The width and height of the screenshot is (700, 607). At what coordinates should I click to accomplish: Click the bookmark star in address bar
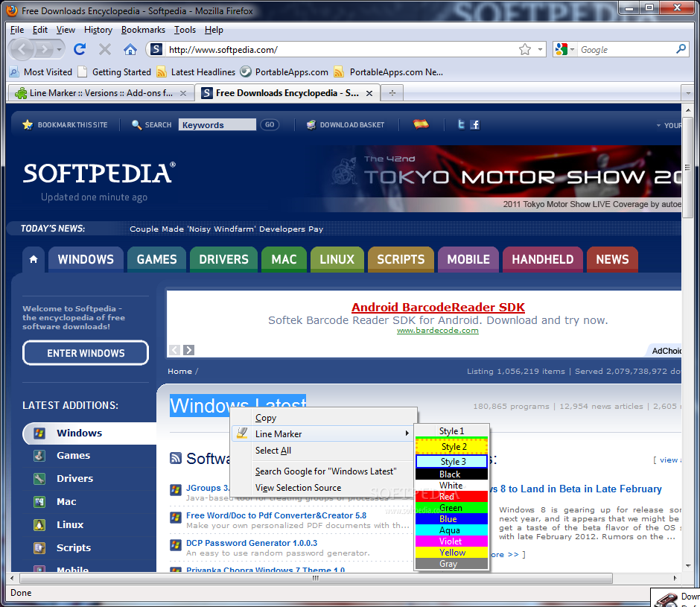click(x=525, y=50)
